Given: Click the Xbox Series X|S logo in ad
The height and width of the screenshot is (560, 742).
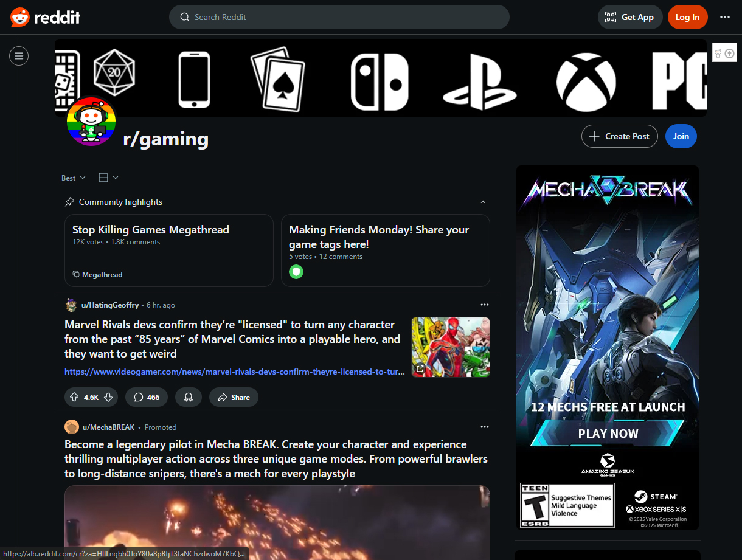Looking at the screenshot, I should (x=656, y=509).
